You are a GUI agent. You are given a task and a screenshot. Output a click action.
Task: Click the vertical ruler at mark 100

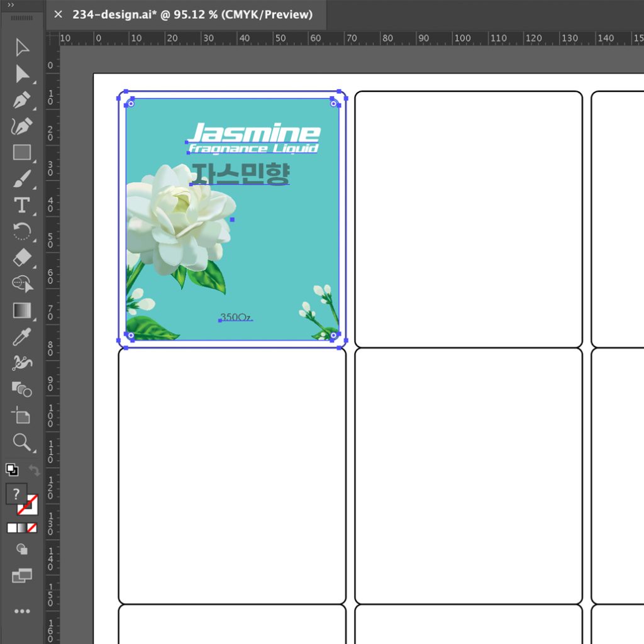(52, 415)
